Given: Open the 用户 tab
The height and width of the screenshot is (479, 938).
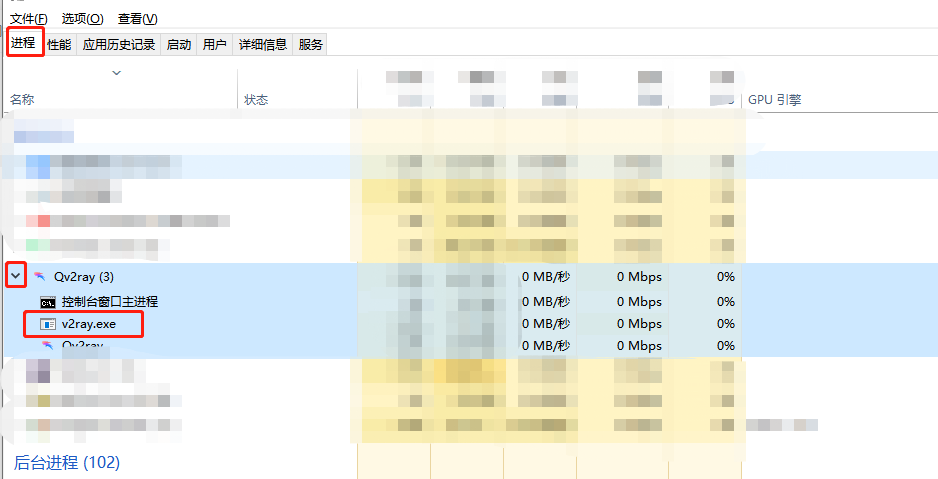Looking at the screenshot, I should tap(214, 45).
